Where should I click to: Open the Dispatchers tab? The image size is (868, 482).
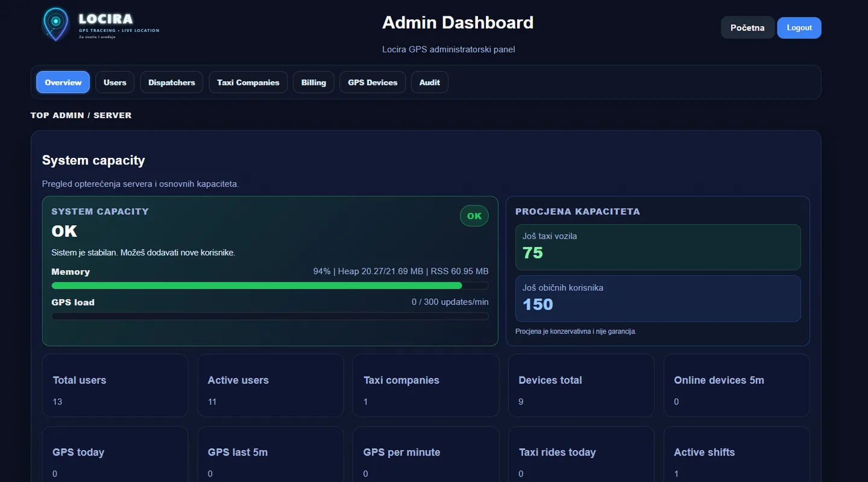[172, 83]
